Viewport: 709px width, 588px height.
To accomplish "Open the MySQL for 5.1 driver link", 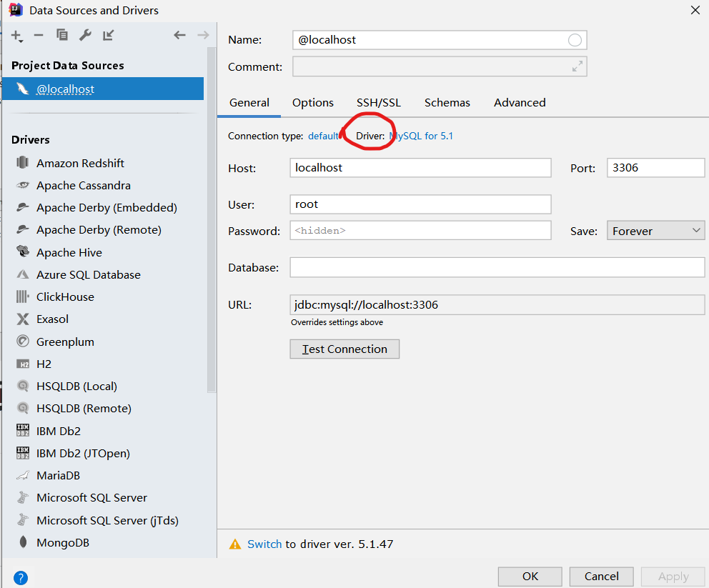I will point(421,136).
